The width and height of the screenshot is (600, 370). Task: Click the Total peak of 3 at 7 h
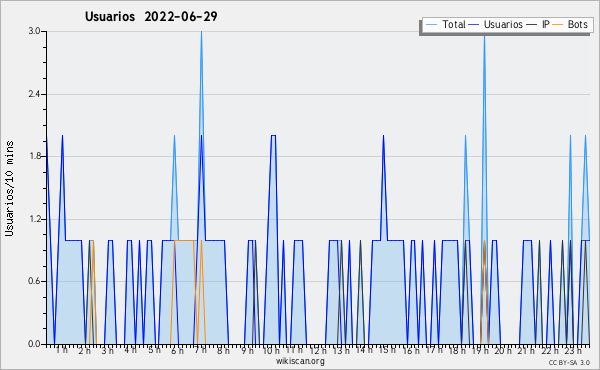(201, 32)
